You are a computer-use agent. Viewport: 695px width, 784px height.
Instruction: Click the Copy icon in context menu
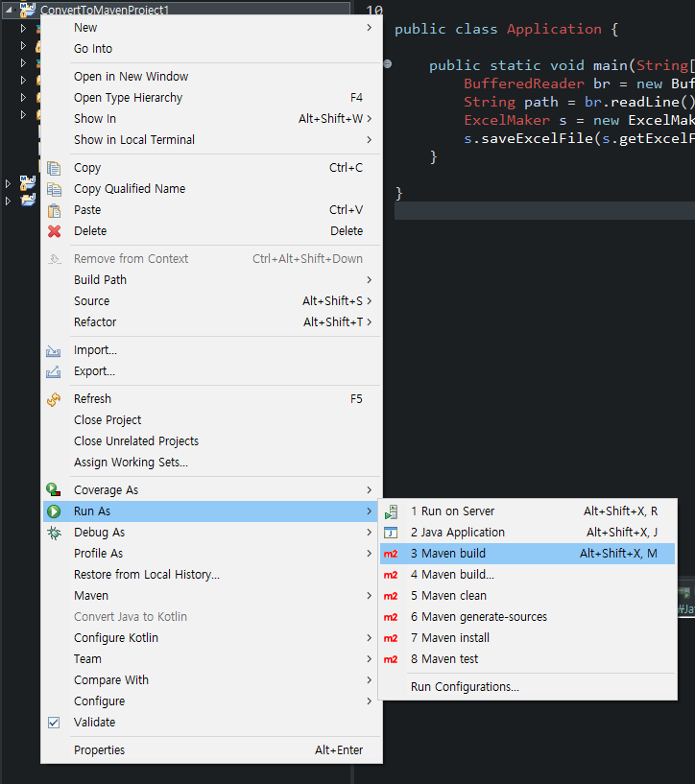54,168
